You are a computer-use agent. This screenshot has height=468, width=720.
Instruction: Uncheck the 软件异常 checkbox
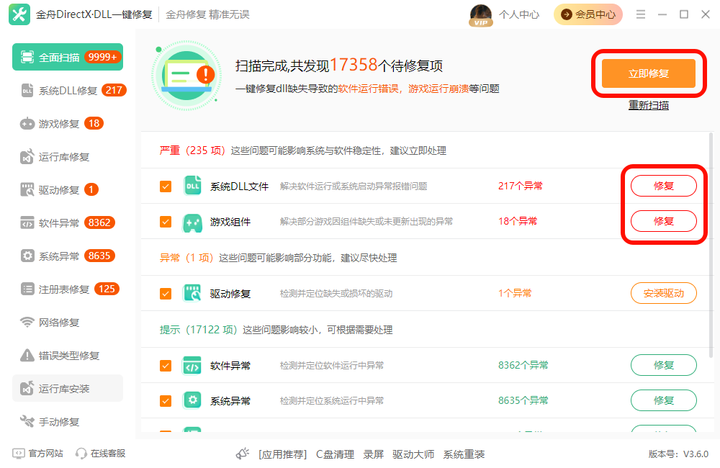[165, 366]
